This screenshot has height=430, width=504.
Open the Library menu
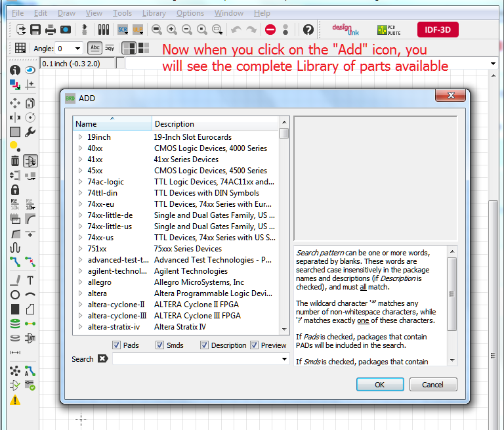pyautogui.click(x=154, y=13)
